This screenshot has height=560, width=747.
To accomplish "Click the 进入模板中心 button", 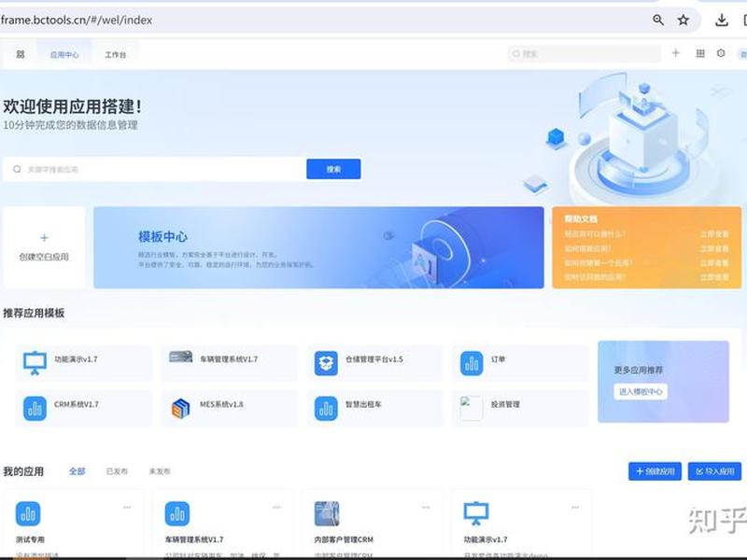I will click(641, 392).
